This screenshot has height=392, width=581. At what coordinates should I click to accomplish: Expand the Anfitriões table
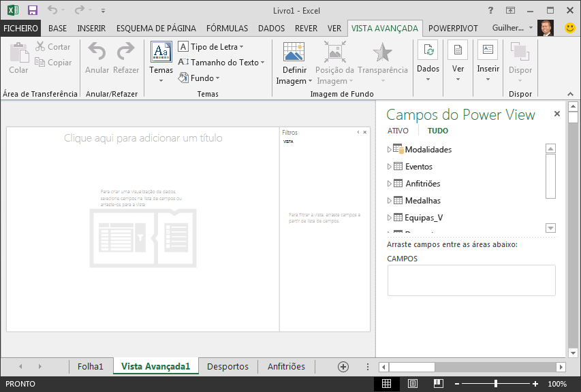click(x=389, y=184)
